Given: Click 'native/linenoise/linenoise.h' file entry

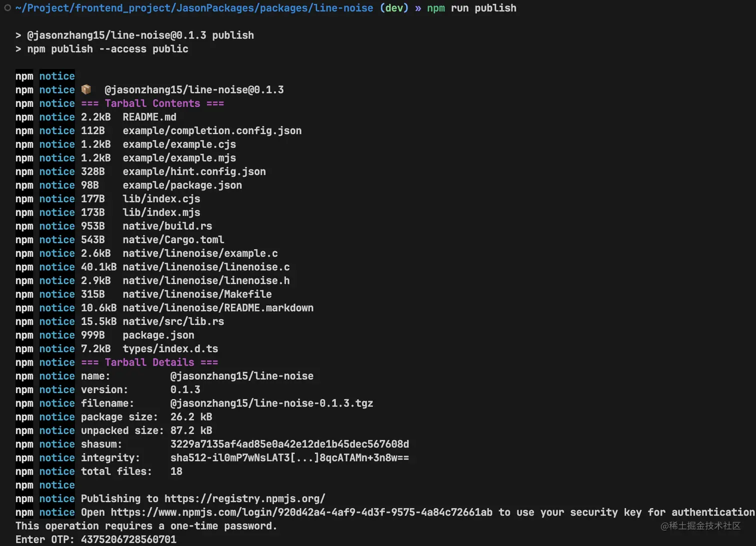Looking at the screenshot, I should point(206,281).
